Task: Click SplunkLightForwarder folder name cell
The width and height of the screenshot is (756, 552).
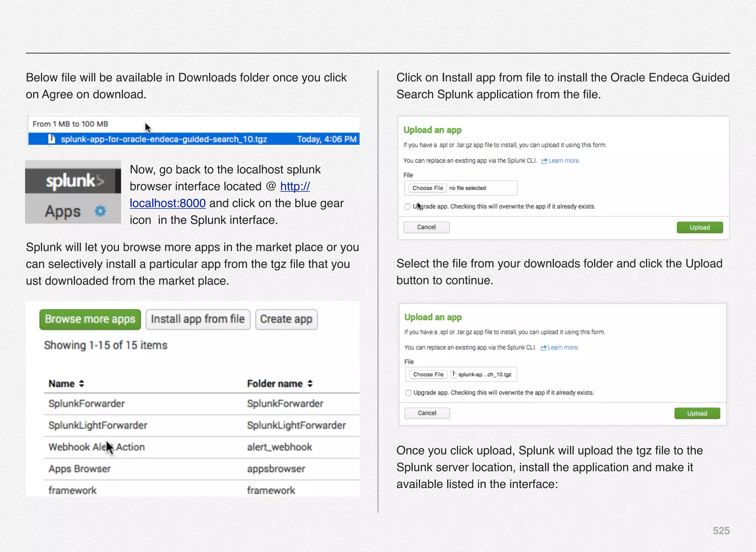Action: coord(296,425)
